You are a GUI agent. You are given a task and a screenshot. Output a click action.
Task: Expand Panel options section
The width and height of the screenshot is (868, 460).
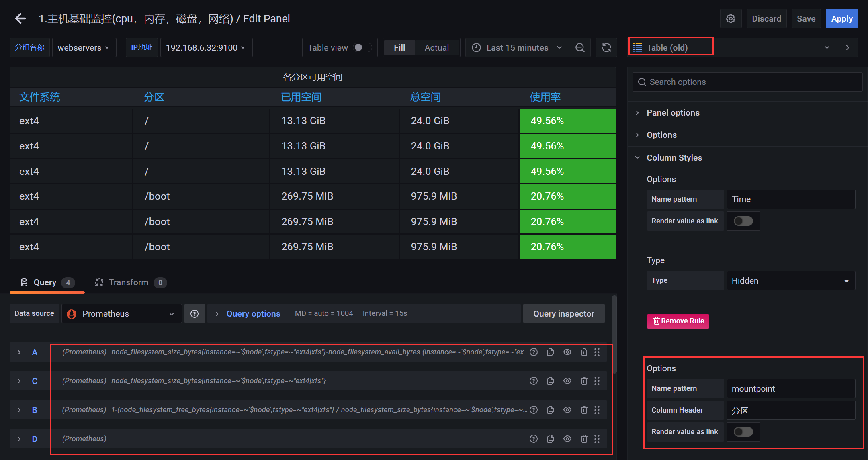point(673,113)
